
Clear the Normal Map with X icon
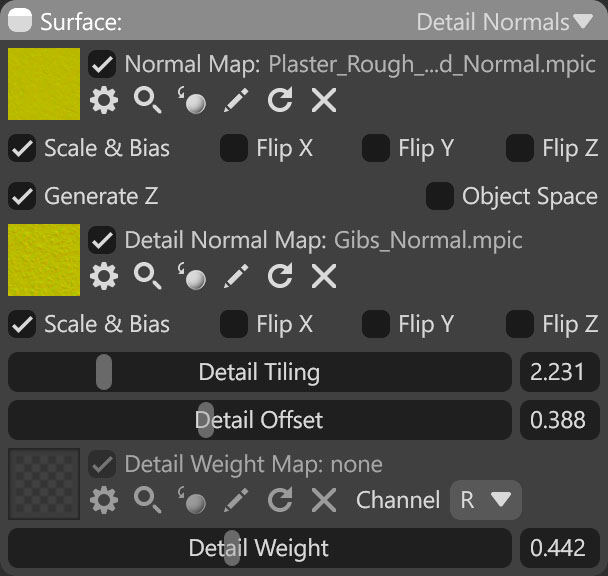point(323,100)
